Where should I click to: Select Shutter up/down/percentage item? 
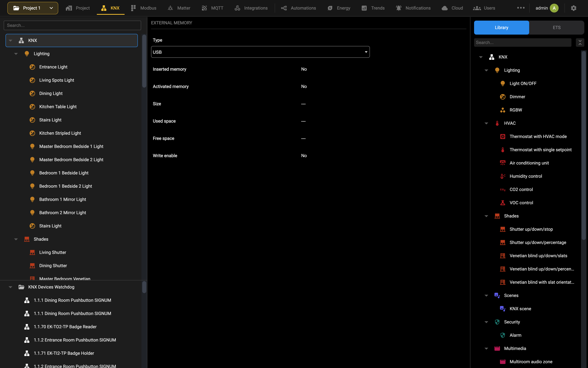tap(538, 243)
